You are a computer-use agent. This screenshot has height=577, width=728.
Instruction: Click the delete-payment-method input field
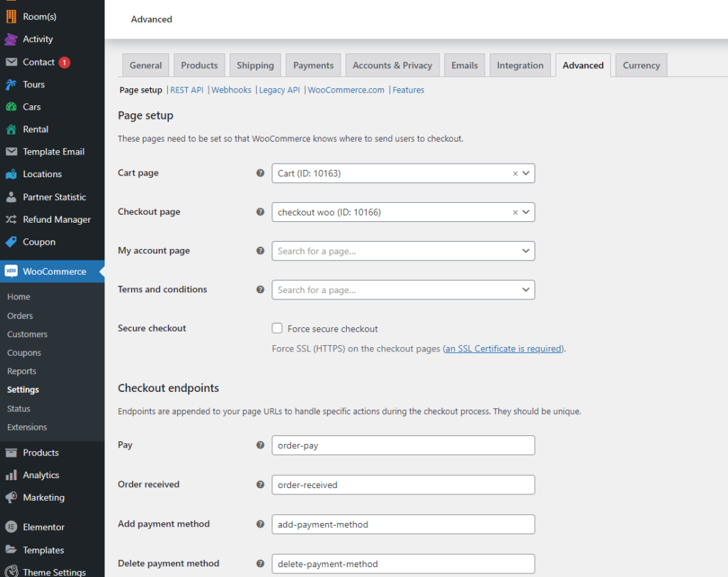(403, 564)
